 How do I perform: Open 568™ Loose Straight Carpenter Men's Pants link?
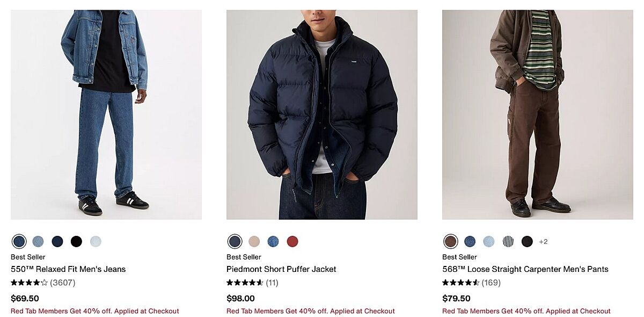tap(525, 269)
